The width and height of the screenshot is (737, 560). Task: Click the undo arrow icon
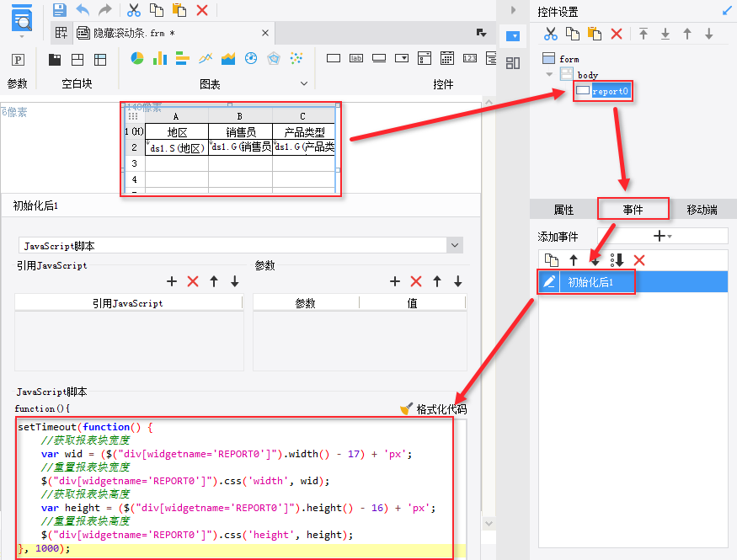click(x=83, y=10)
